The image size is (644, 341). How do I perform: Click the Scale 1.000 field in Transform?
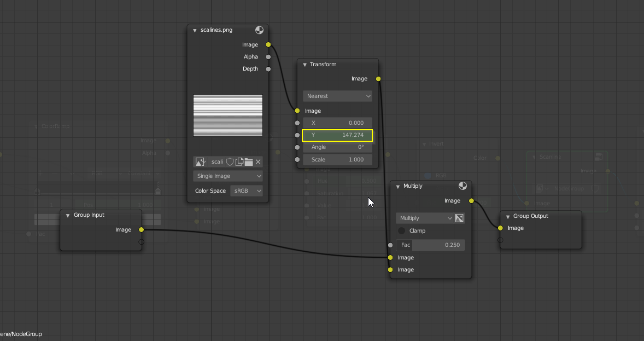[338, 159]
